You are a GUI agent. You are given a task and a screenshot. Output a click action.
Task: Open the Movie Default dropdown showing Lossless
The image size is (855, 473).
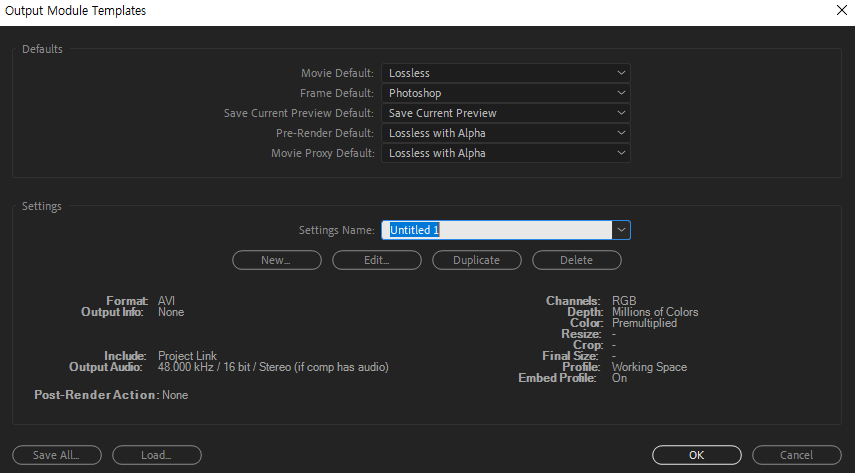tap(505, 73)
